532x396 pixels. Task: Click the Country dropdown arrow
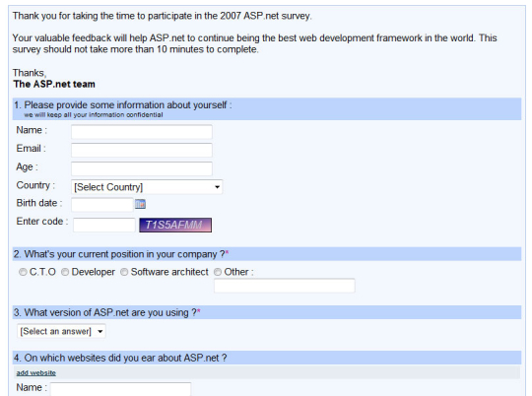tap(217, 187)
